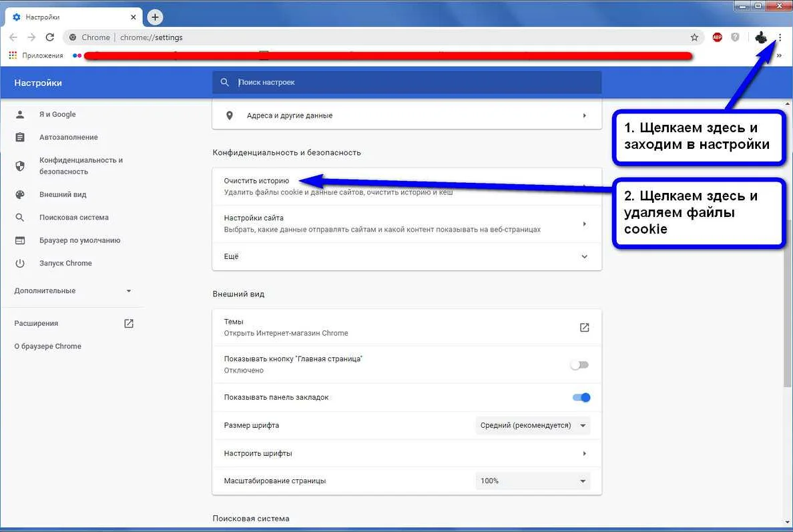Open Chrome three-dot menu
The width and height of the screenshot is (793, 532).
pos(780,37)
